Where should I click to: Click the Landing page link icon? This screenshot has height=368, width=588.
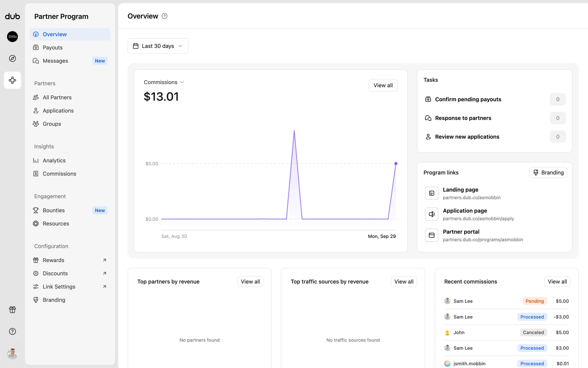pyautogui.click(x=432, y=193)
